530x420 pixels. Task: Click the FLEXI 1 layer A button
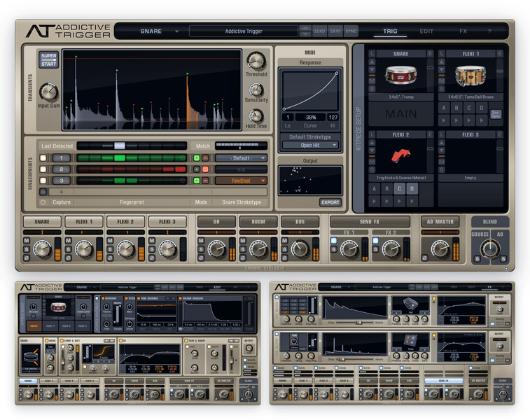[444, 108]
